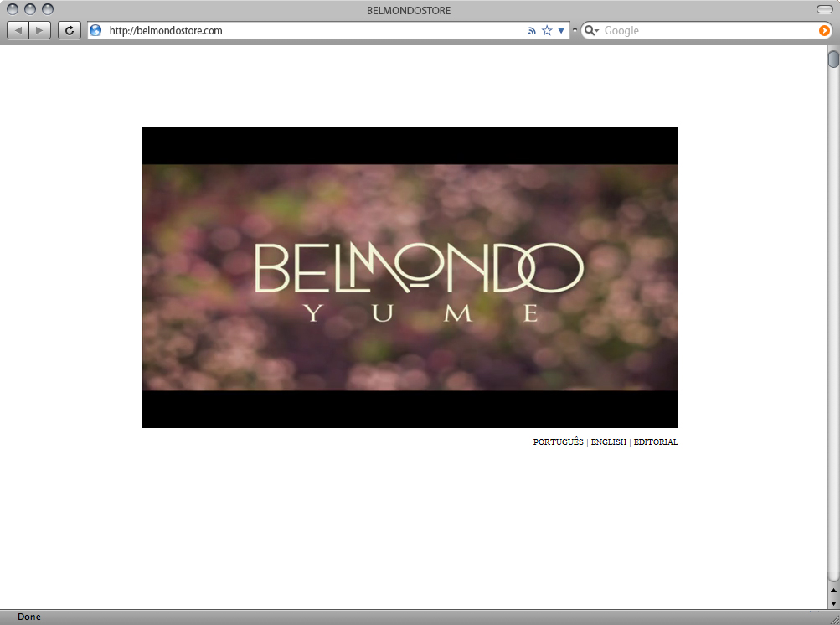Open the address bar history dropdown arrow

(561, 30)
